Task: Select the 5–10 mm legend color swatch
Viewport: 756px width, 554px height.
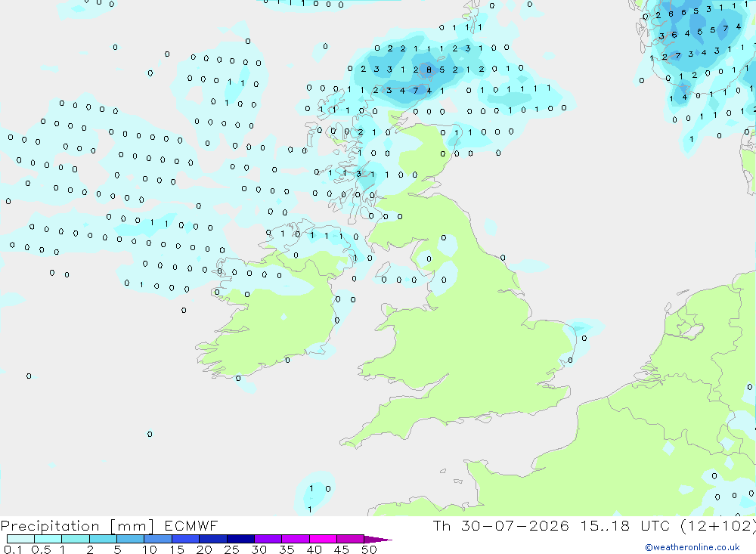Action: click(x=131, y=539)
